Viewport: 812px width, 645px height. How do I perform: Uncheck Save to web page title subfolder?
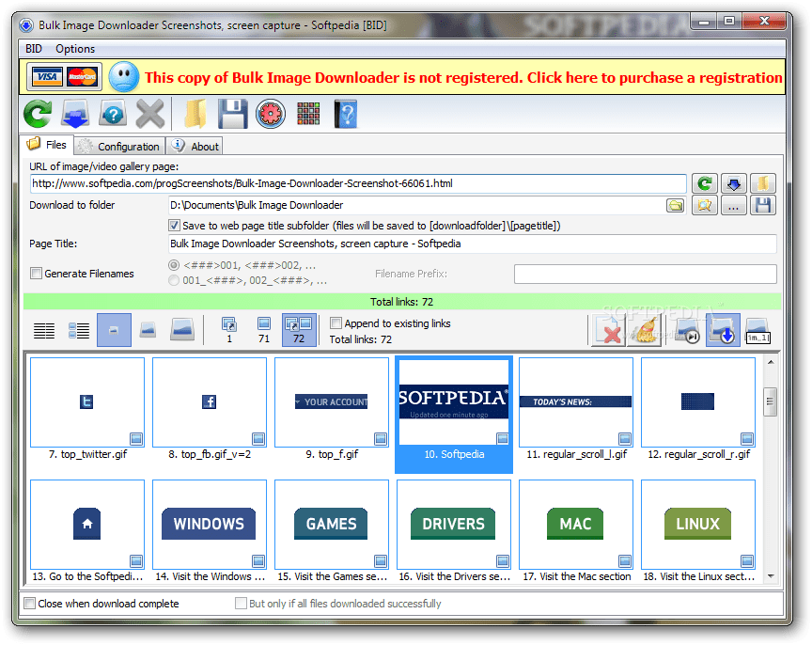[x=174, y=225]
